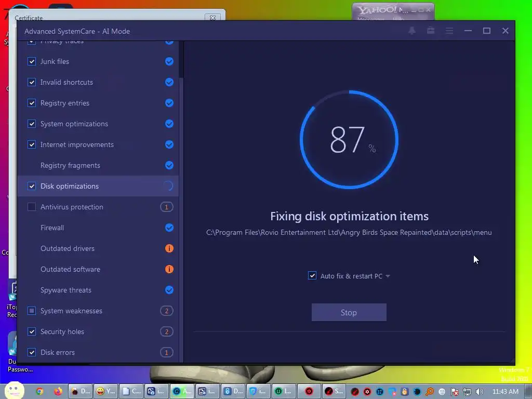Switch to Advanced SystemCare taskbar button

click(182, 391)
